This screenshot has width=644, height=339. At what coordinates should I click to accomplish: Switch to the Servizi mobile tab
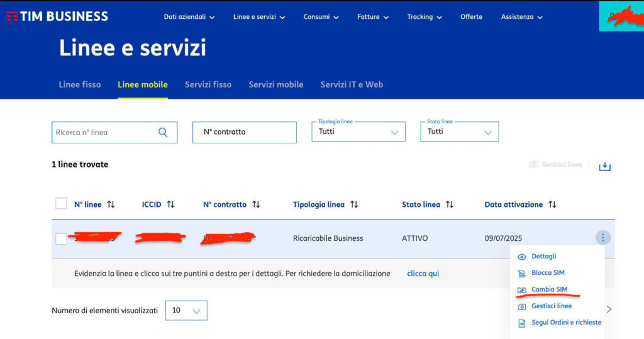[x=276, y=85]
